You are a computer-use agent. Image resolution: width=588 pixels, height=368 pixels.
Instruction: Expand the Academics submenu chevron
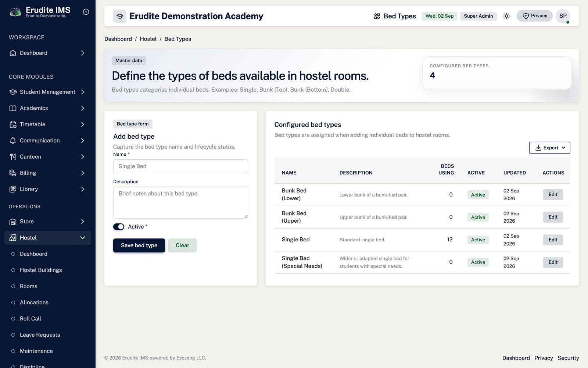click(83, 108)
